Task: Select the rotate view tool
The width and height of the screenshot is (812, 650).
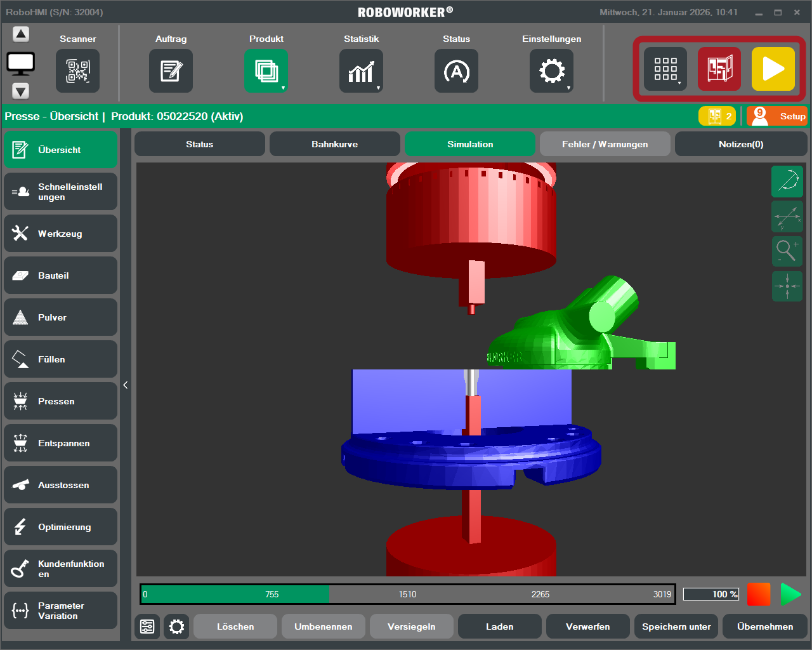Action: point(787,182)
